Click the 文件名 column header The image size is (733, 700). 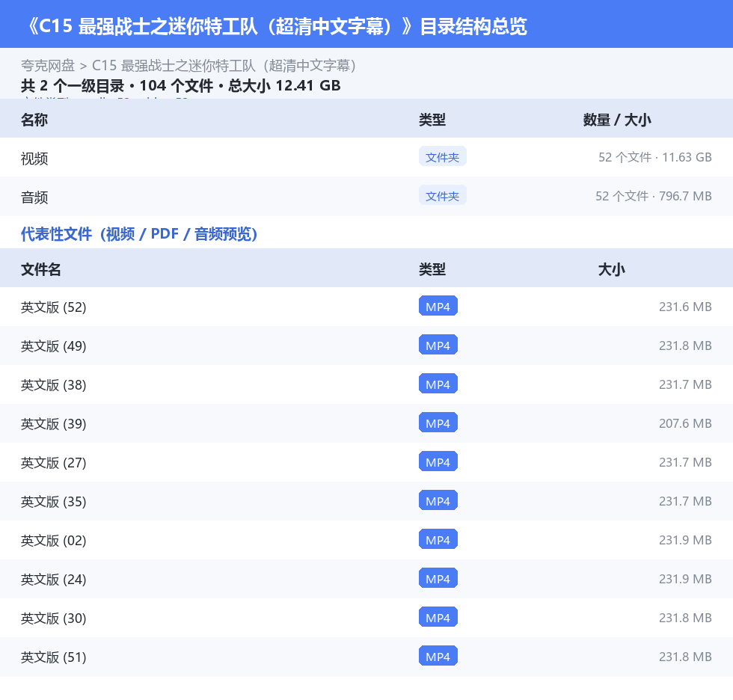40,269
